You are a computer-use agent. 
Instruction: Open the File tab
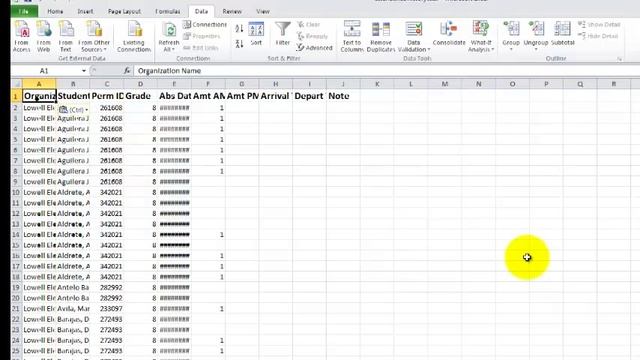point(24,11)
